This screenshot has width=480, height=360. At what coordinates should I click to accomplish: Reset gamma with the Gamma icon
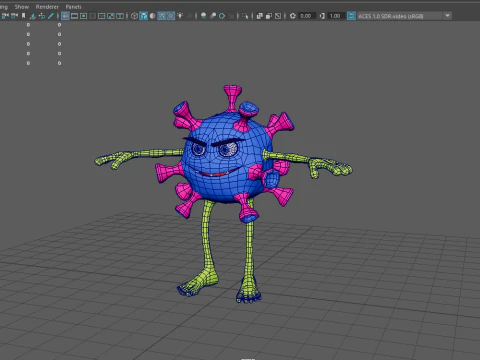point(322,16)
